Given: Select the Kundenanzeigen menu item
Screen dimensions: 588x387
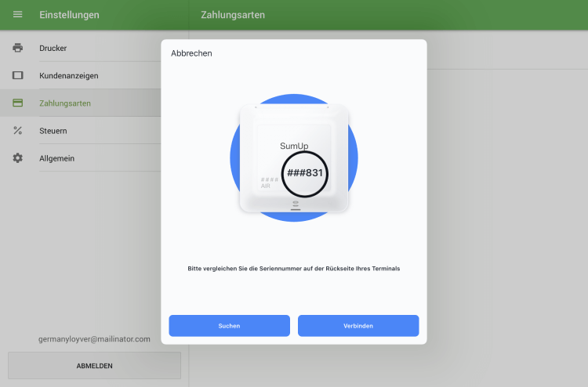Looking at the screenshot, I should (68, 76).
